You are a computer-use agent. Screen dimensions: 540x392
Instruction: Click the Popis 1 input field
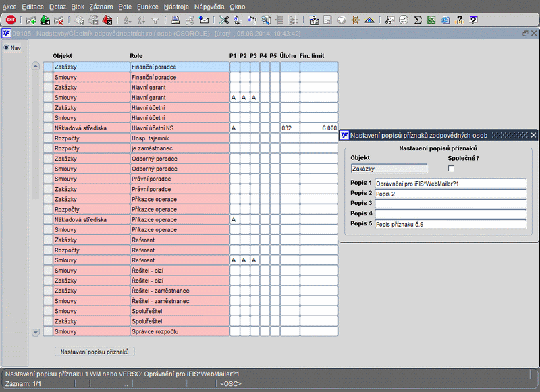(x=450, y=184)
